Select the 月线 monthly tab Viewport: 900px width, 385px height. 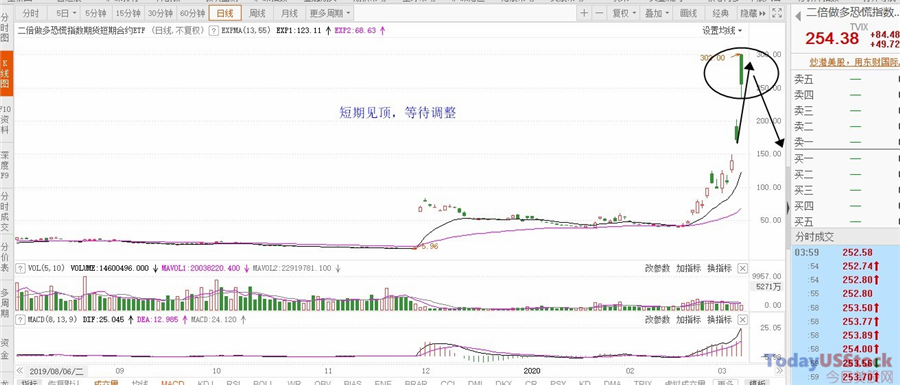coord(289,13)
